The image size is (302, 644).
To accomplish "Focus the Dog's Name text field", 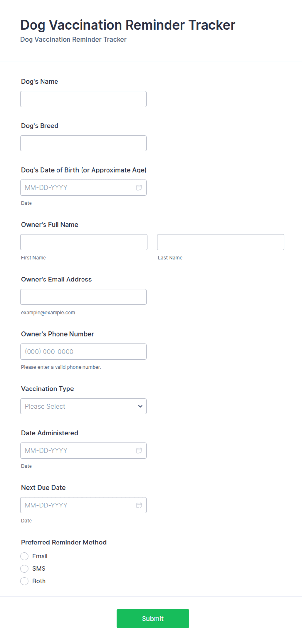I will pyautogui.click(x=83, y=99).
